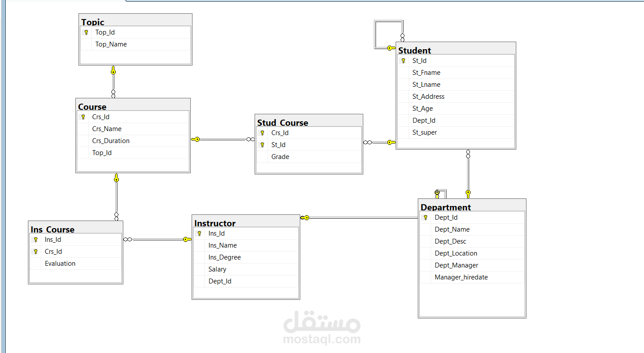Select the Ins_Degree column in Instructor
Screen dimensions: 644x353
coord(246,257)
